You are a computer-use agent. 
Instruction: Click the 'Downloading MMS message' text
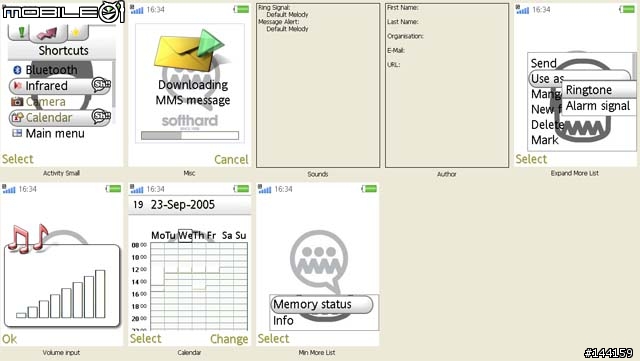click(193, 92)
